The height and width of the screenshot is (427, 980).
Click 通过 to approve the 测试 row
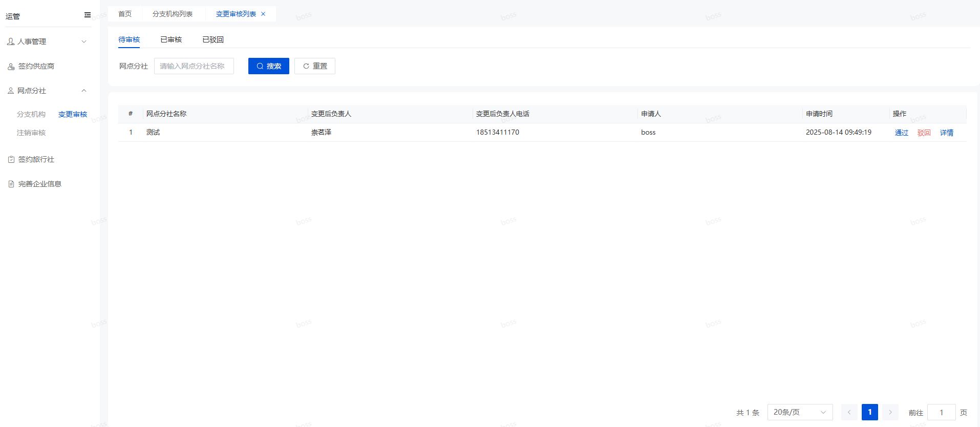[x=901, y=133]
